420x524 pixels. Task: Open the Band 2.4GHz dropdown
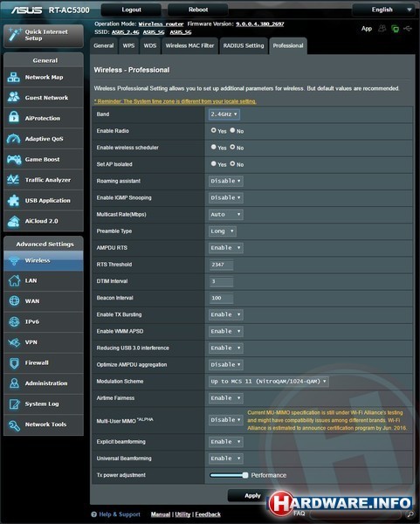pos(224,114)
